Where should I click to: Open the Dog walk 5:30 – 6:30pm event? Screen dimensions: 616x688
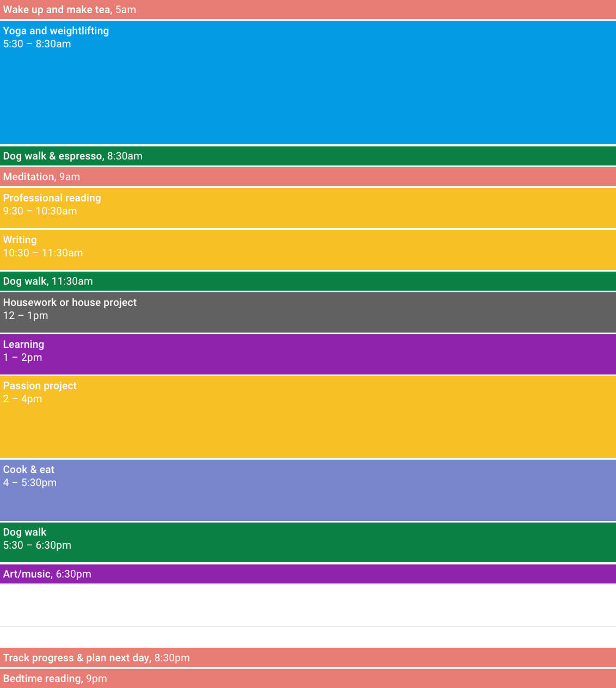[308, 543]
